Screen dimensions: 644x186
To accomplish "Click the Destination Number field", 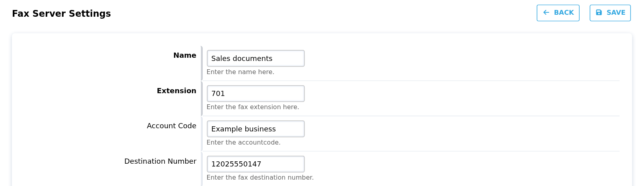I will [x=256, y=164].
